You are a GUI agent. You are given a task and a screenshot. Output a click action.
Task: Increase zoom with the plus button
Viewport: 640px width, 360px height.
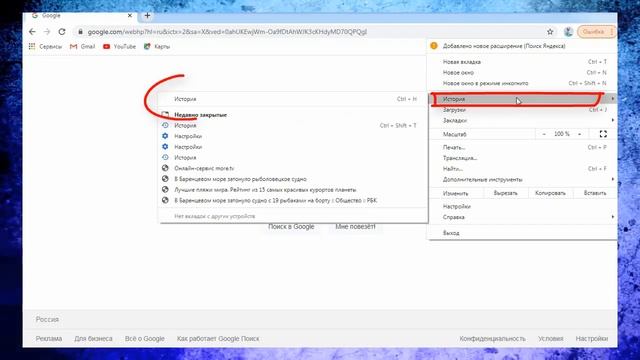pyautogui.click(x=579, y=134)
